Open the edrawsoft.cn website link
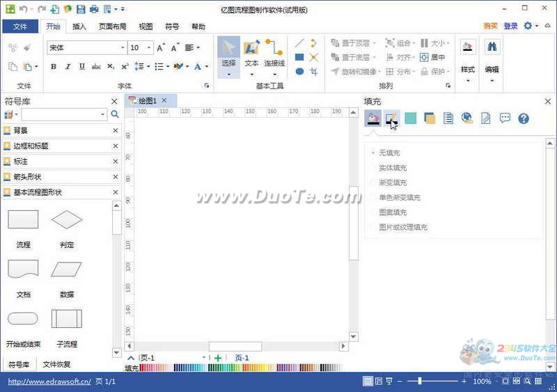Image resolution: width=557 pixels, height=392 pixels. point(49,382)
